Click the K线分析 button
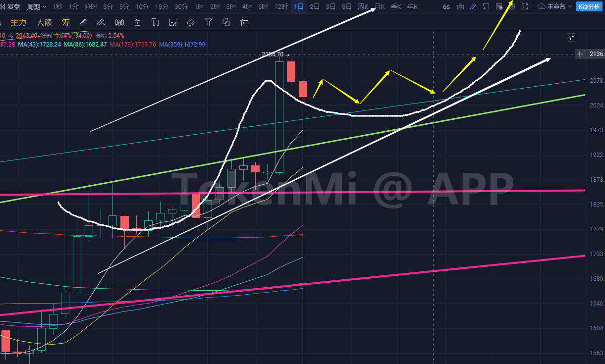 (x=589, y=6)
